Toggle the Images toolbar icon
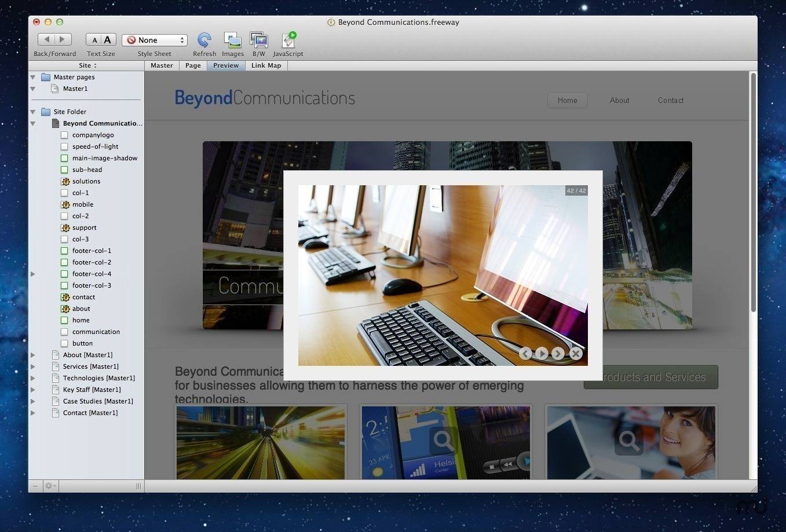 click(x=232, y=40)
